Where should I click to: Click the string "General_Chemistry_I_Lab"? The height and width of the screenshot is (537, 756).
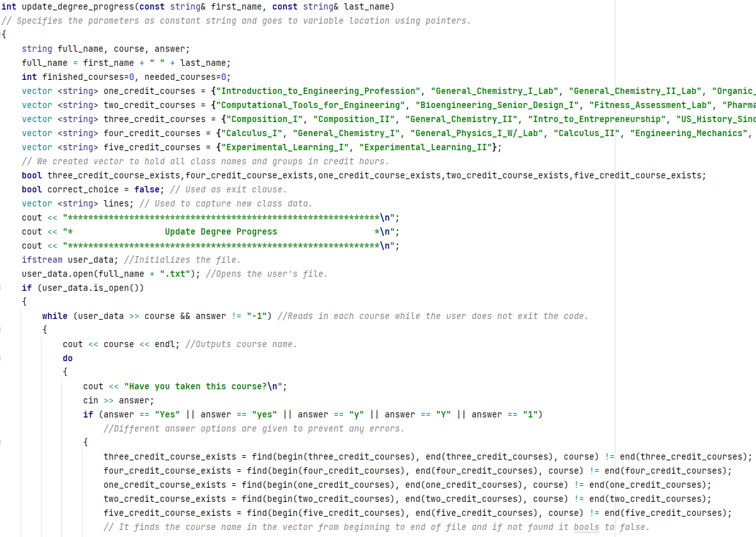(494, 91)
